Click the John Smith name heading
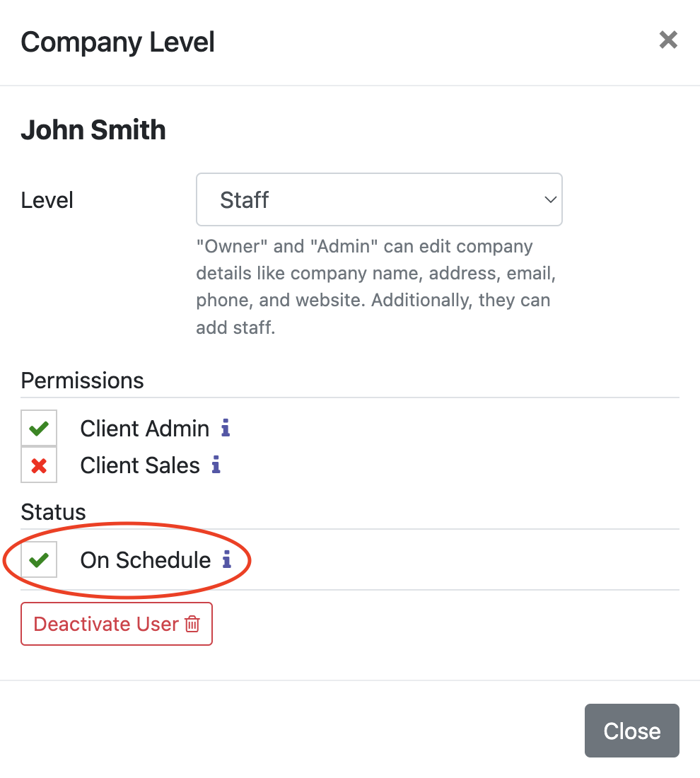 93,130
